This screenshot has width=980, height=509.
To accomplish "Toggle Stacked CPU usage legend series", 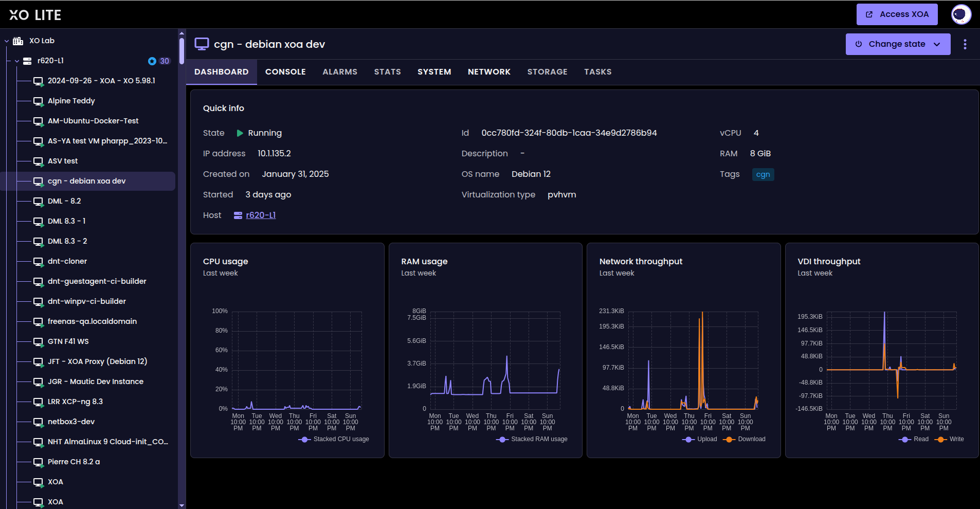I will 334,439.
